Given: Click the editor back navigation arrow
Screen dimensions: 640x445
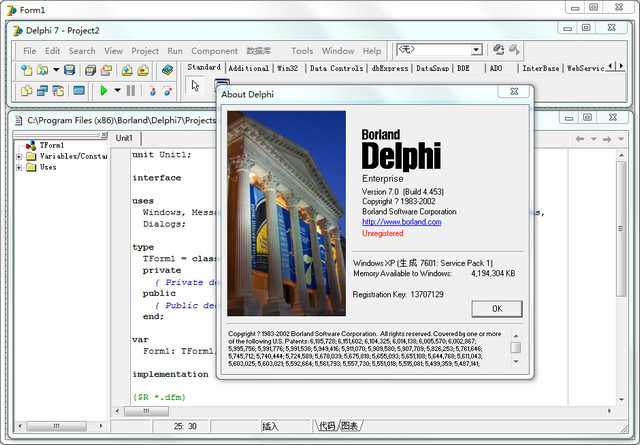Looking at the screenshot, I should pyautogui.click(x=580, y=139).
